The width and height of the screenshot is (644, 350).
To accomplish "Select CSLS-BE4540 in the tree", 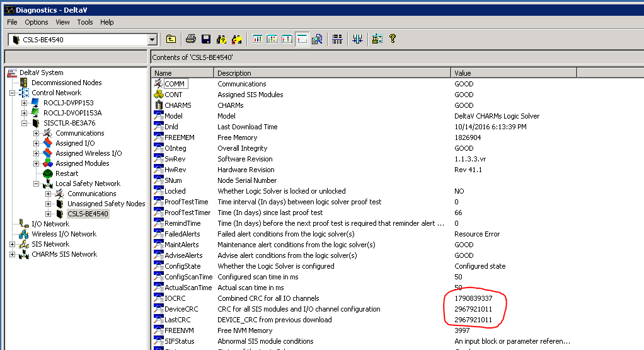I will [88, 214].
